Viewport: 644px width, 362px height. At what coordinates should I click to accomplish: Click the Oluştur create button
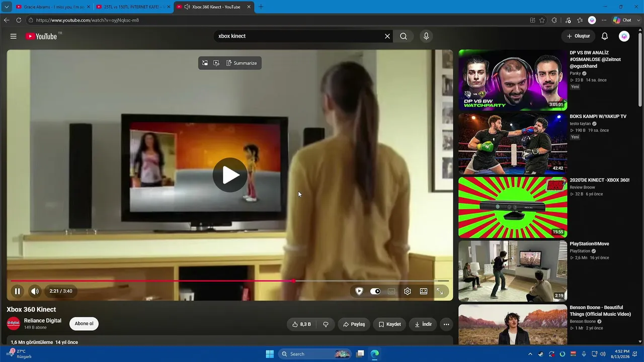(x=578, y=36)
